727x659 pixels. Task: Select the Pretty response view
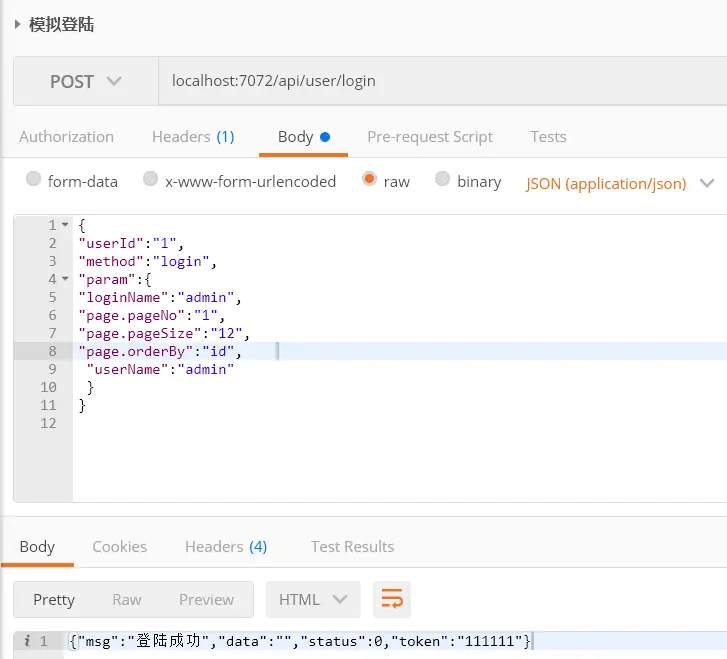(54, 600)
